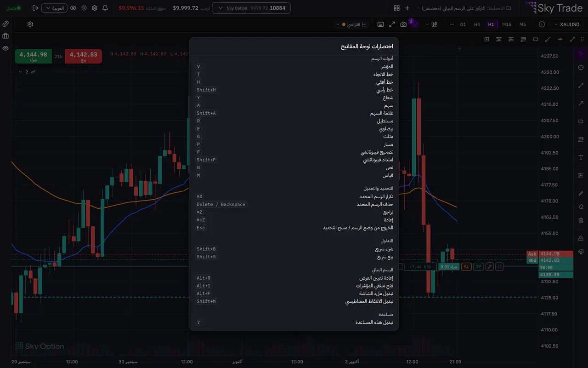Add a new layout with plus icon
The width and height of the screenshot is (588, 368).
(x=407, y=8)
